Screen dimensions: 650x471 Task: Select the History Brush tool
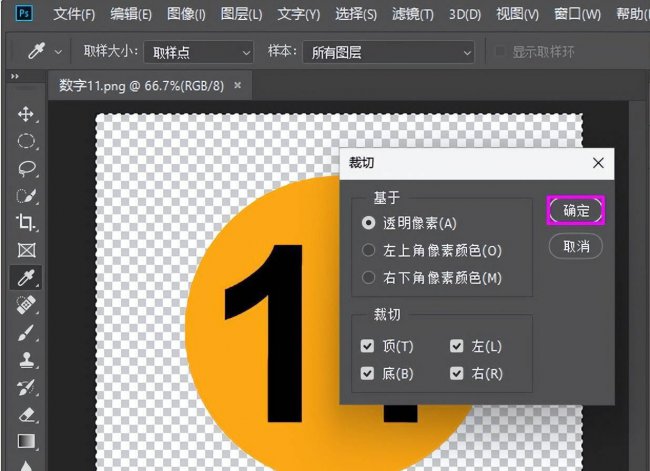[26, 387]
